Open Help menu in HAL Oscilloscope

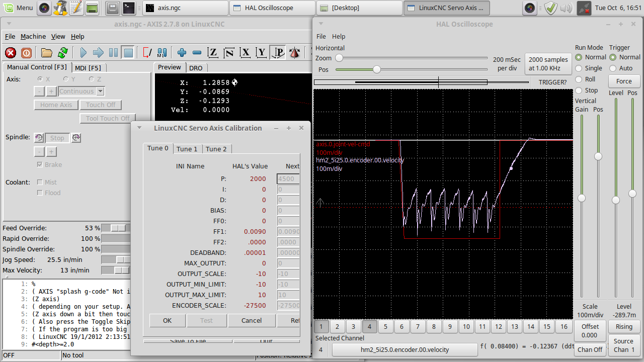click(x=339, y=36)
